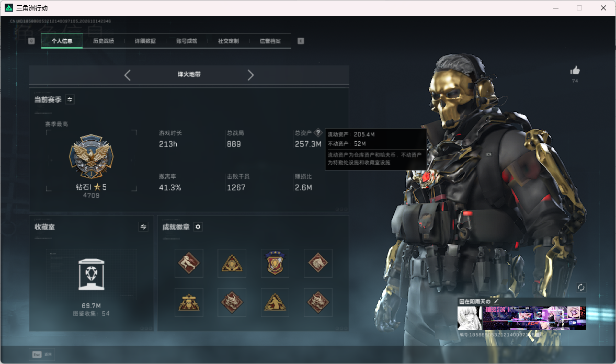Image resolution: width=616 pixels, height=364 pixels.
Task: Select the 收藏室 display case icon
Action: [x=91, y=275]
